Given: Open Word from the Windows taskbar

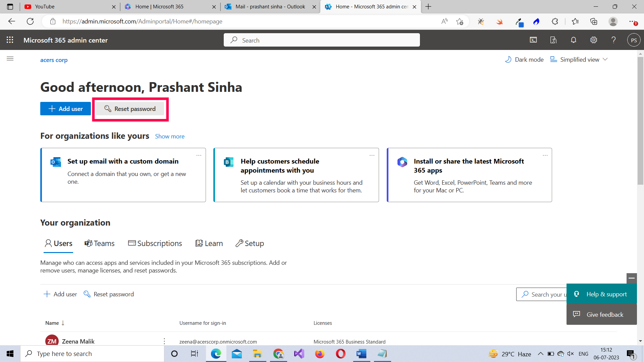Looking at the screenshot, I should coord(361,354).
